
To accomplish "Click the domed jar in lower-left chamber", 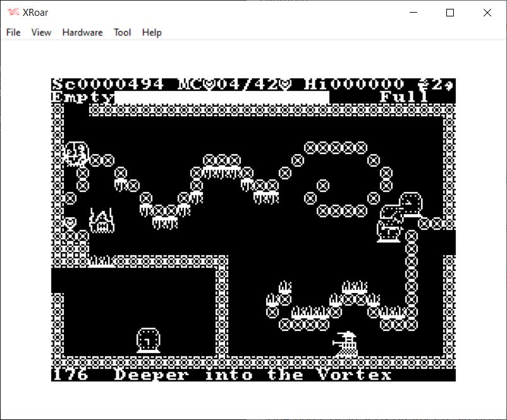I will click(147, 340).
